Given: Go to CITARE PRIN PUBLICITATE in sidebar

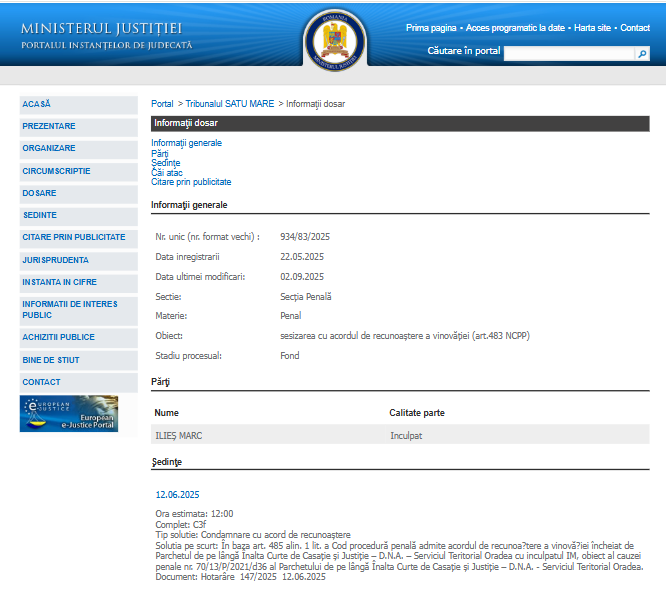Looking at the screenshot, I should pos(74,237).
